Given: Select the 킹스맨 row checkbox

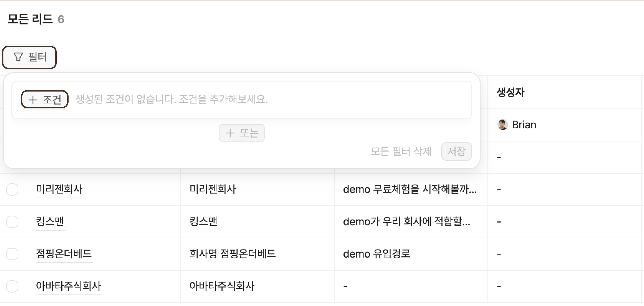Looking at the screenshot, I should [12, 222].
